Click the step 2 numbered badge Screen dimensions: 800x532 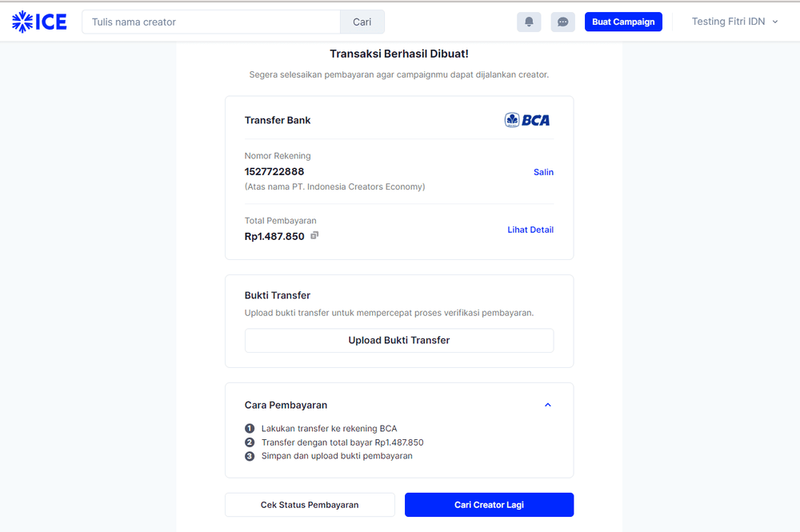coord(249,442)
